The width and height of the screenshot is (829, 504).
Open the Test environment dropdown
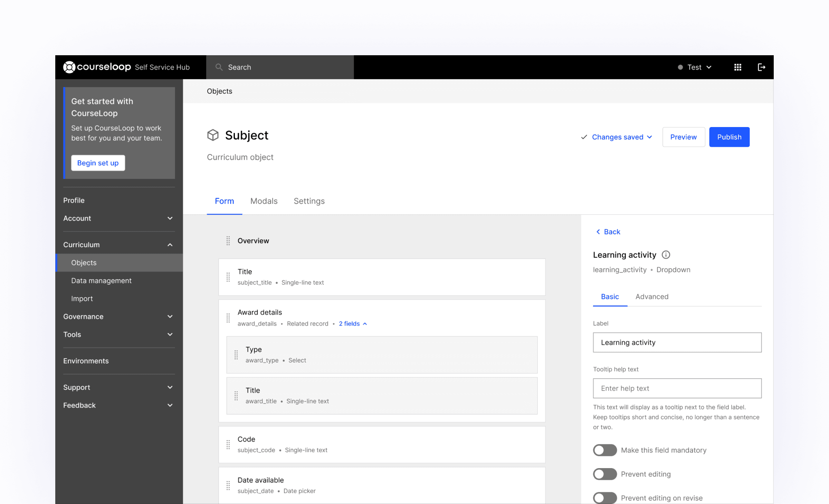point(695,67)
